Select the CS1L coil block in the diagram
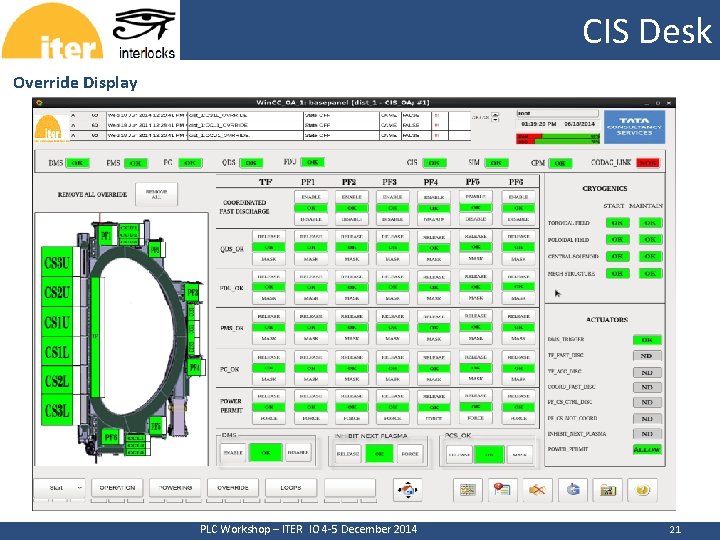 [x=57, y=351]
